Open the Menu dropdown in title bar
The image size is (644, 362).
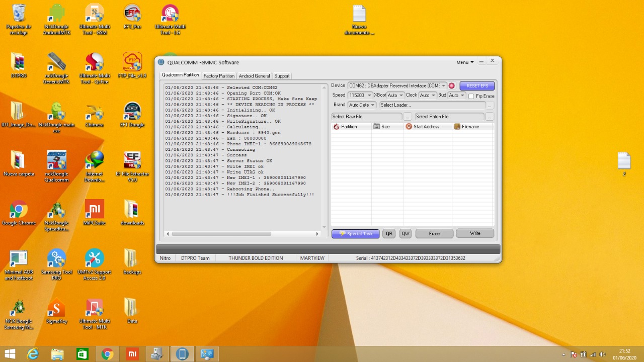465,62
